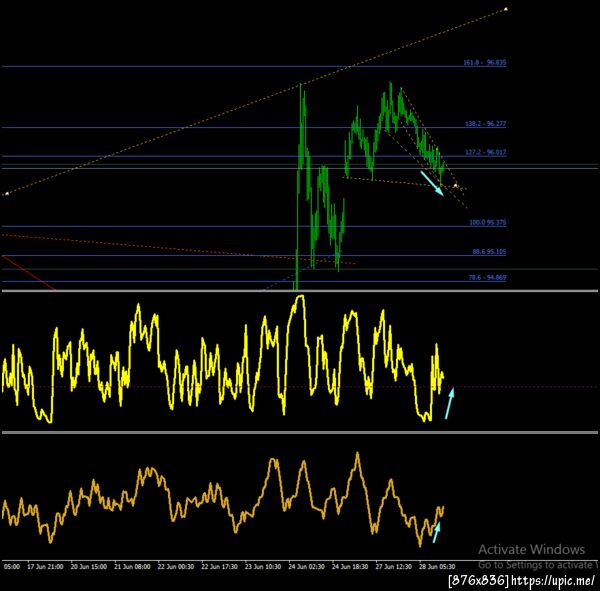The image size is (600, 591).
Task: Click the 22 Jun 00:30 time axis label
Action: click(176, 567)
